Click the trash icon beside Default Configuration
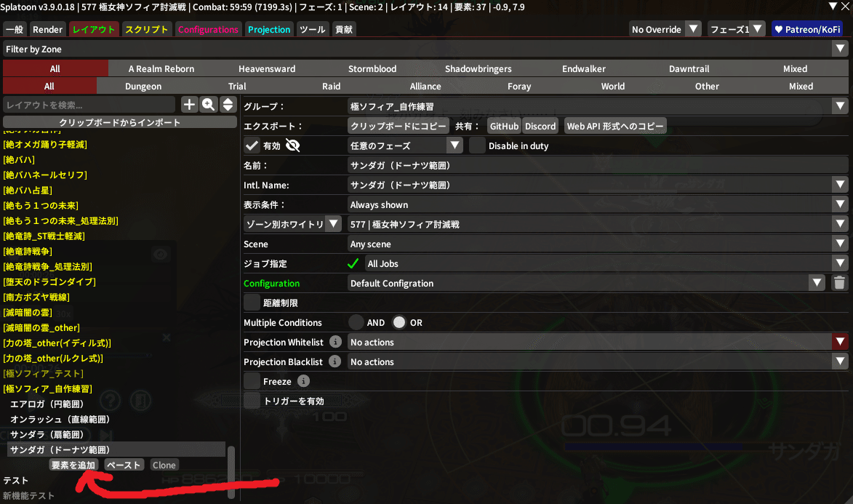853x504 pixels. (x=839, y=283)
